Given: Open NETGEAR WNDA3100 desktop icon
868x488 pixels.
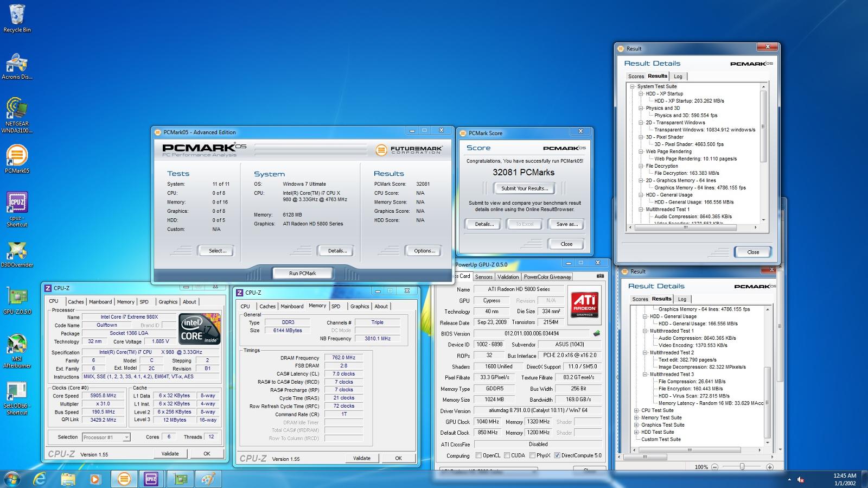Looking at the screenshot, I should [17, 115].
